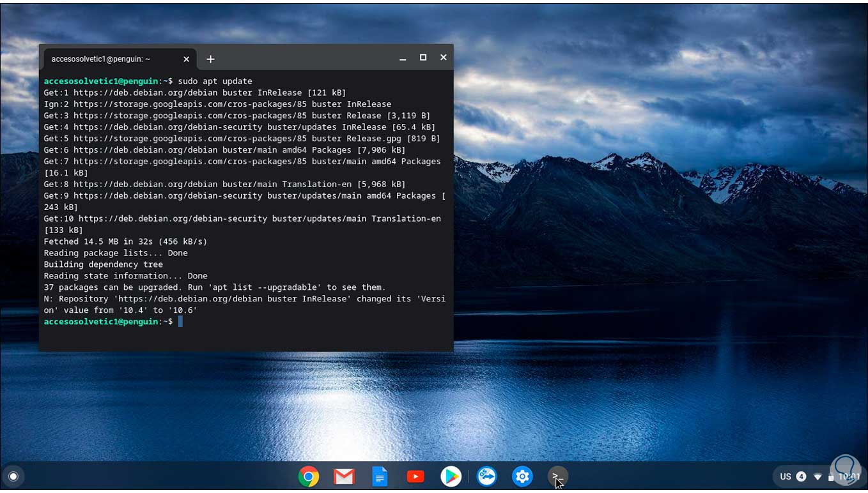Select the running Terminal app in the shelf
The height and width of the screenshot is (493, 868).
(557, 476)
